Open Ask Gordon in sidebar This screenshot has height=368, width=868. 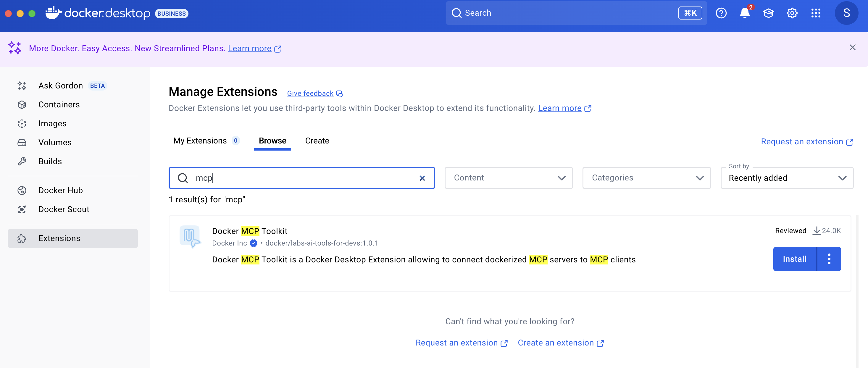click(73, 85)
